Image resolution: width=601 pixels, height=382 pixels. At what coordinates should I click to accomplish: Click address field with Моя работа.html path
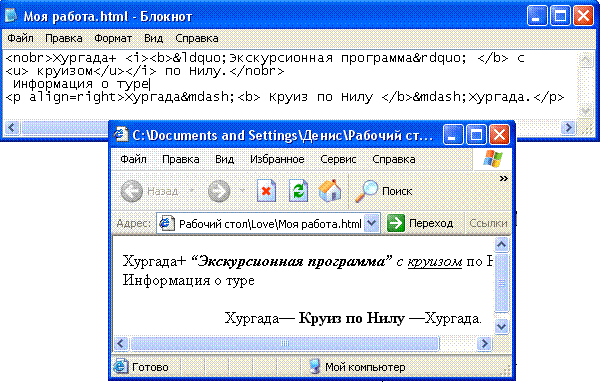pos(268,223)
